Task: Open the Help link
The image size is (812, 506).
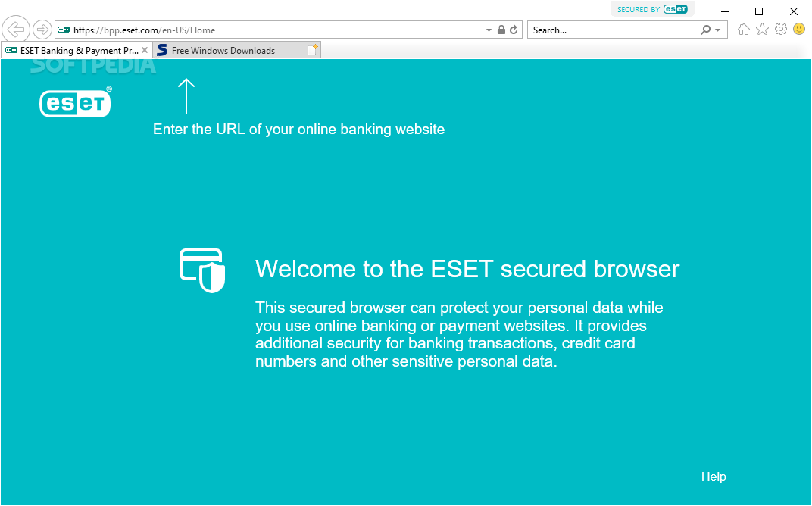Action: pos(714,477)
